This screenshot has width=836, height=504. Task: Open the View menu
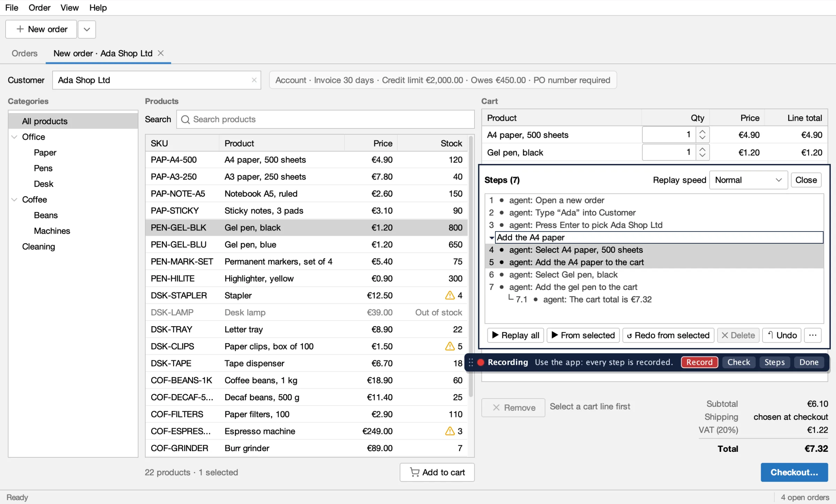pos(69,8)
